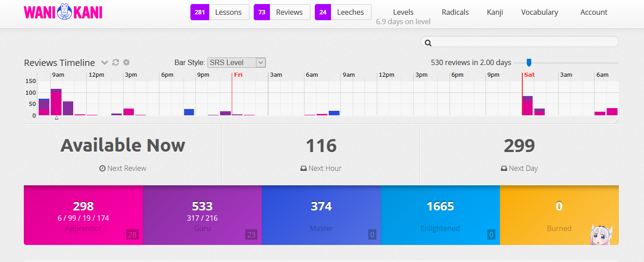Viewport: 644px width, 262px height.
Task: Click the timeline resize grip handle
Action: click(x=616, y=121)
